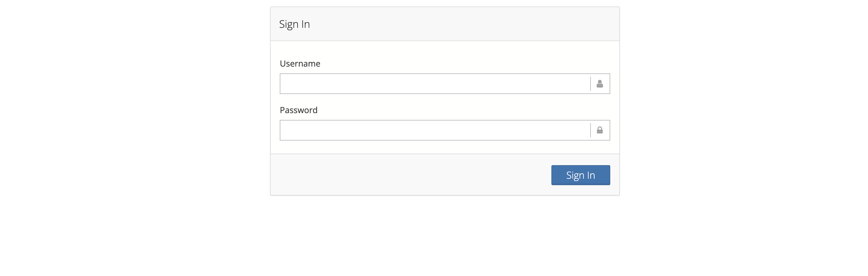The height and width of the screenshot is (276, 868).
Task: Select the Password label above its field
Action: click(x=298, y=110)
